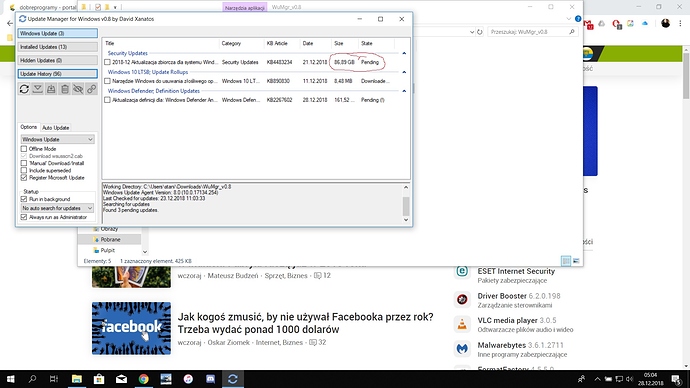Click the VLC media player icon

[x=462, y=324]
